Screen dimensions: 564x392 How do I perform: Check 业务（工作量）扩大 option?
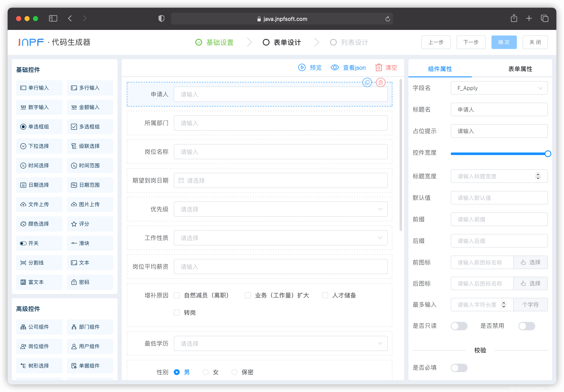248,295
